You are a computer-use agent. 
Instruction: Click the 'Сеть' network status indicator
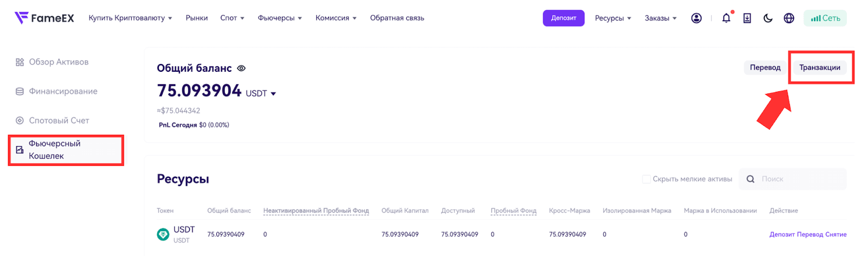coord(825,18)
